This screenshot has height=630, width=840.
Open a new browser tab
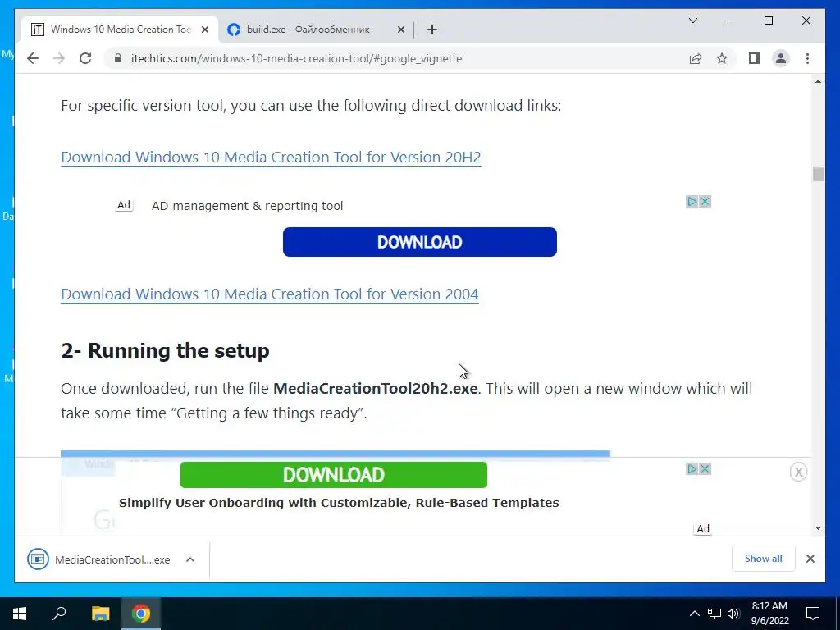(432, 30)
